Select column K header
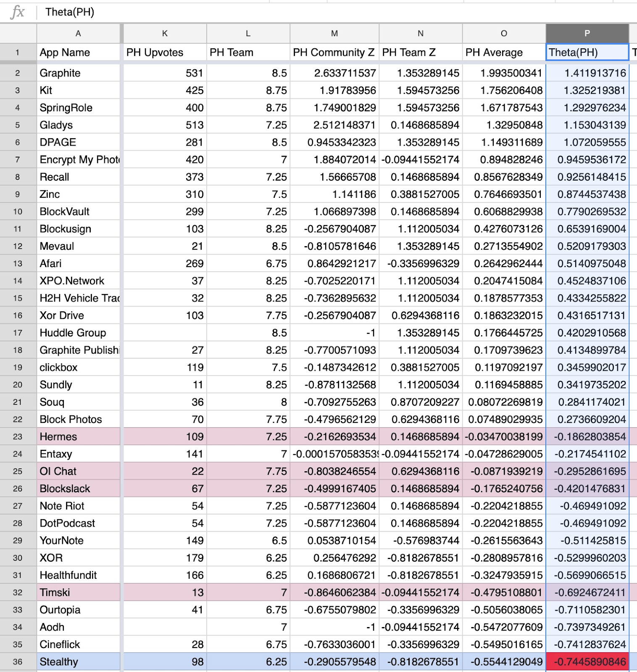Viewport: 637px width, 672px height. click(x=165, y=33)
